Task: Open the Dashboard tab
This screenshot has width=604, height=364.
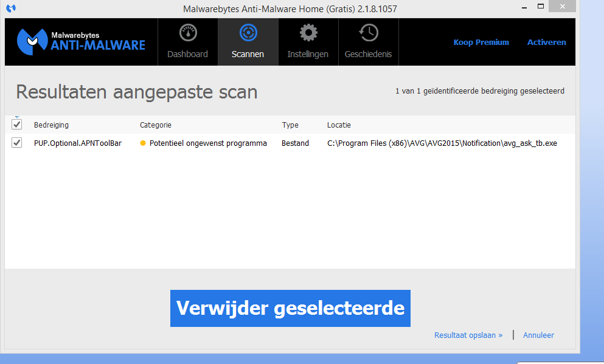Action: click(188, 42)
